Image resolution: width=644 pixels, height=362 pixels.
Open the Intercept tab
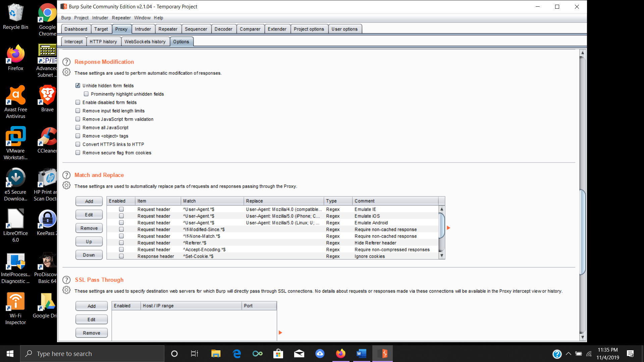[73, 42]
